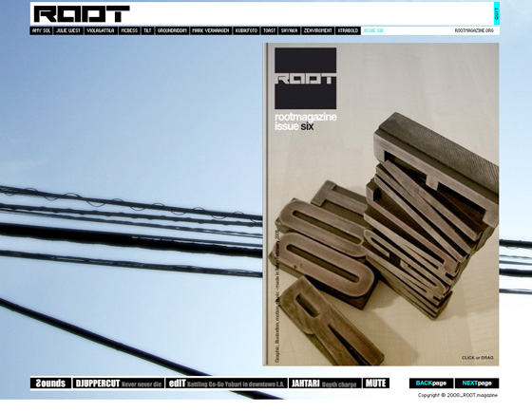Click the issue six magazine cover
The width and height of the screenshot is (532, 412).
(381, 204)
